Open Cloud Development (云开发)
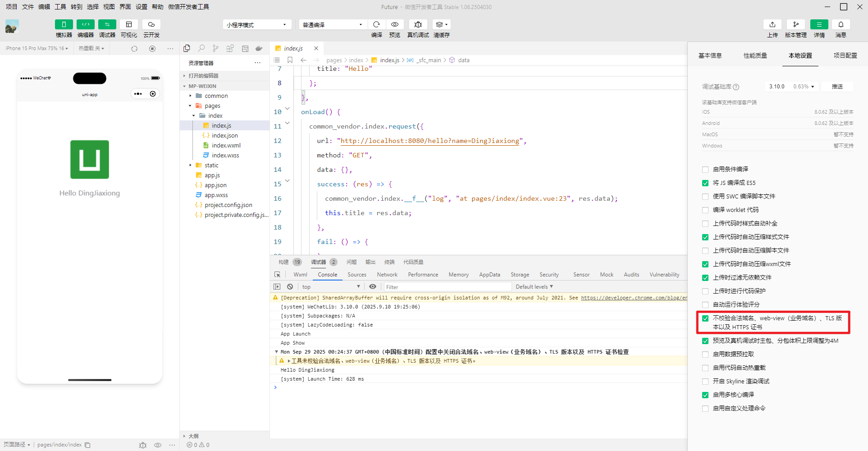868x451 pixels. pyautogui.click(x=151, y=24)
